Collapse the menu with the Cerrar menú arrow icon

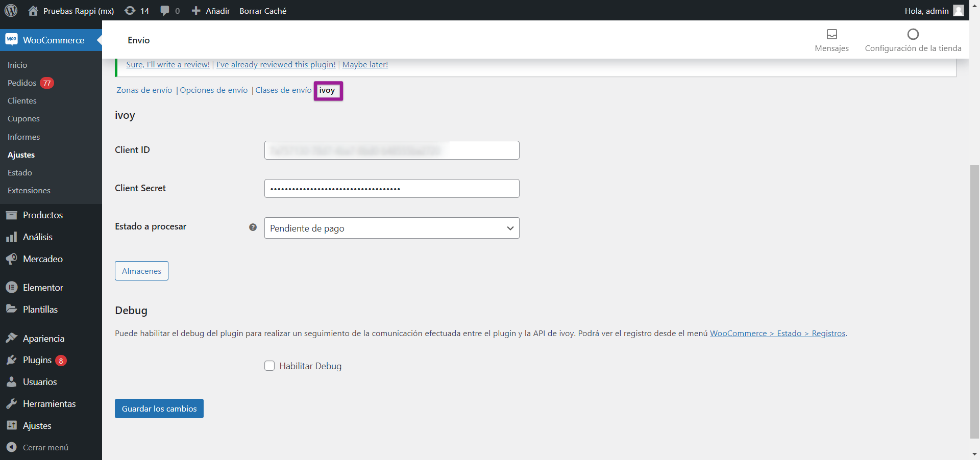point(12,447)
